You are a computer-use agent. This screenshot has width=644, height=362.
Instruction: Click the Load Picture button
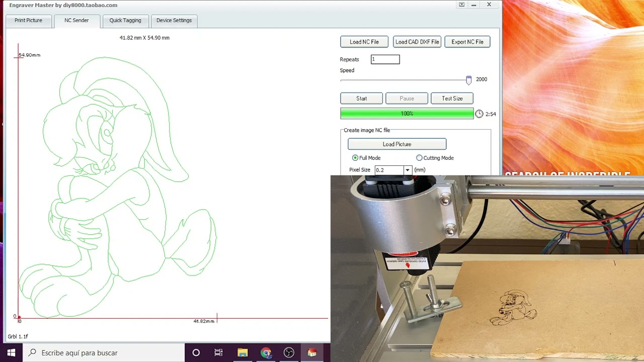(x=397, y=144)
